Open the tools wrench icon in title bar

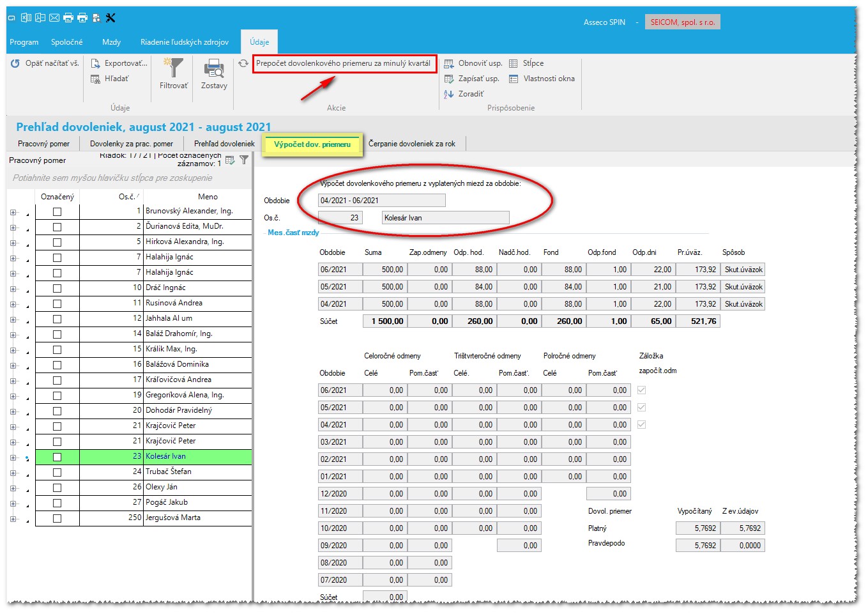(110, 18)
